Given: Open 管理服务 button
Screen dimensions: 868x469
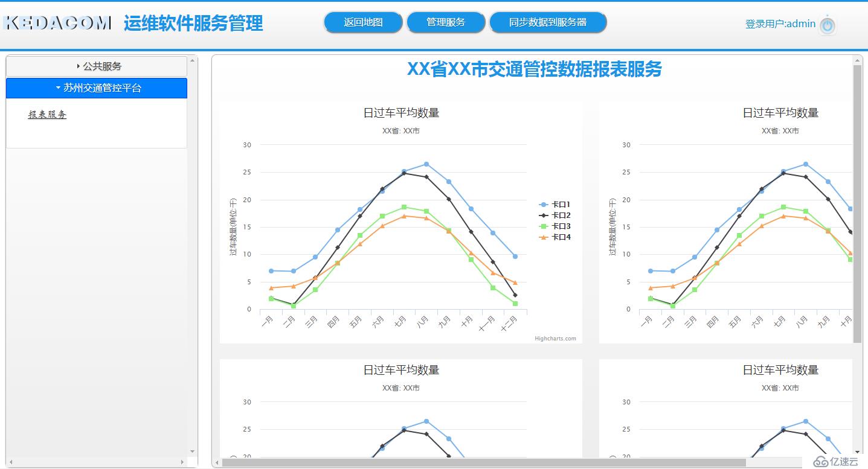Looking at the screenshot, I should pyautogui.click(x=446, y=22).
